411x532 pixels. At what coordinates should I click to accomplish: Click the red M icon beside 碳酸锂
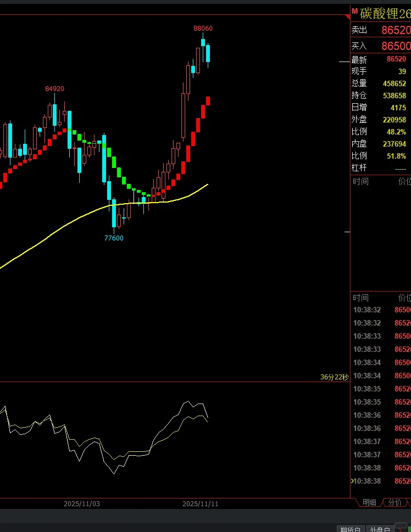tap(354, 12)
